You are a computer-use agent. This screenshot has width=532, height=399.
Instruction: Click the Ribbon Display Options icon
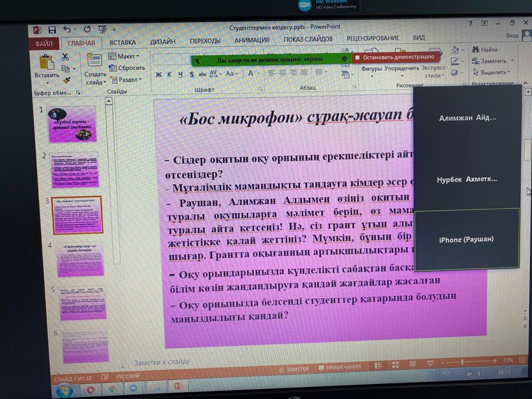pyautogui.click(x=484, y=23)
